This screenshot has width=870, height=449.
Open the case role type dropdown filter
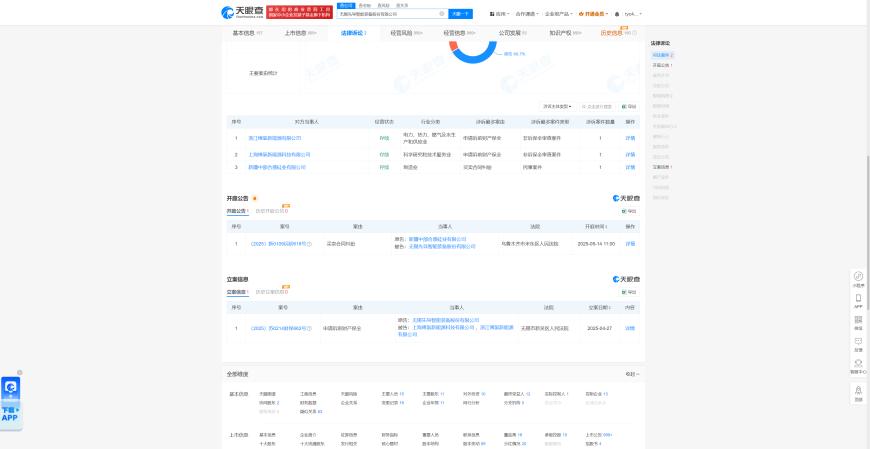[557, 106]
